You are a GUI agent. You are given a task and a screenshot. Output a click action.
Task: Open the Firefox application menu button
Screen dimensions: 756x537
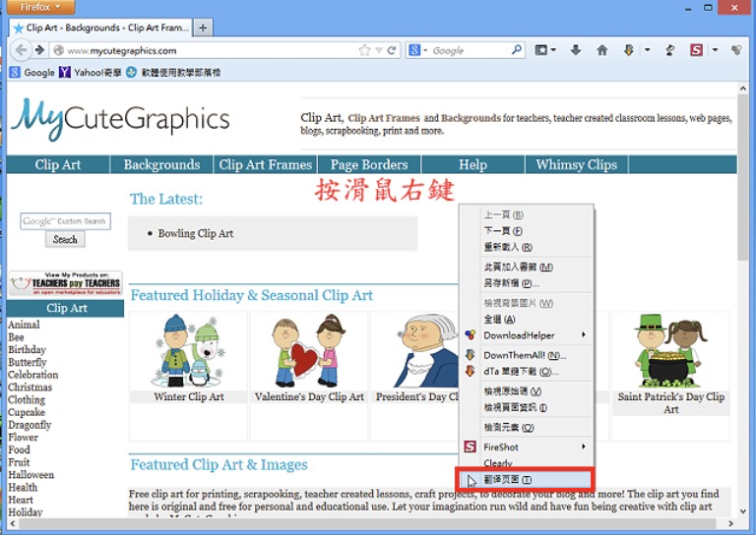pos(41,7)
